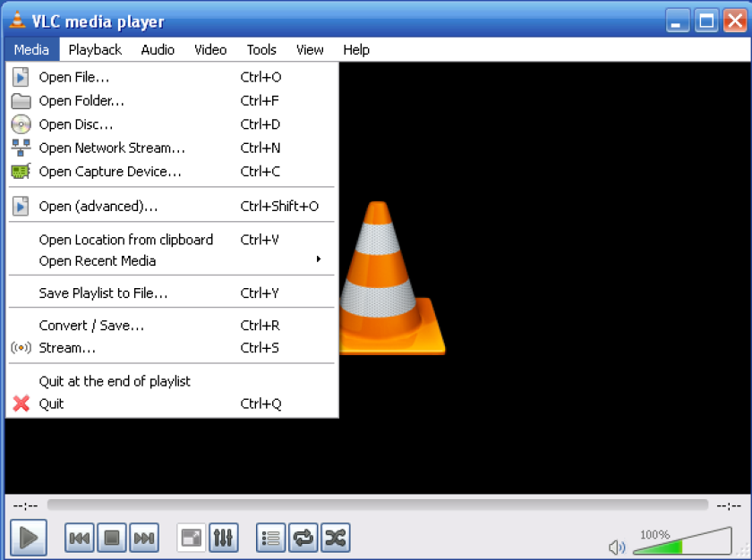Choose Convert / Save option
The height and width of the screenshot is (560, 752).
(x=172, y=326)
